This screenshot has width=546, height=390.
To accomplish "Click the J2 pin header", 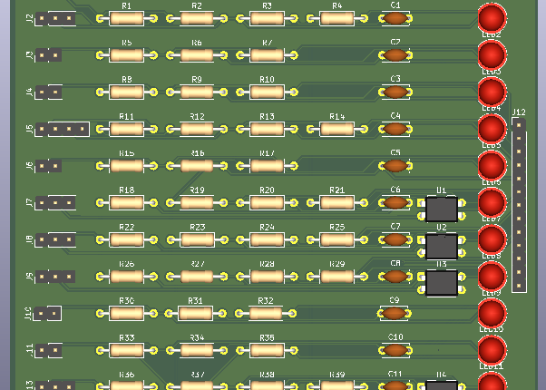I will (x=56, y=18).
